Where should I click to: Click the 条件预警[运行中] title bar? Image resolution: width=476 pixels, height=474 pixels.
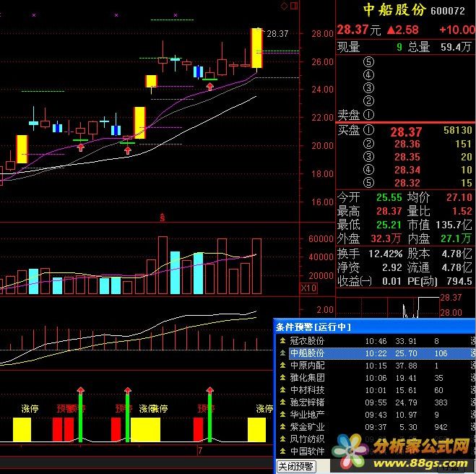pos(374,327)
